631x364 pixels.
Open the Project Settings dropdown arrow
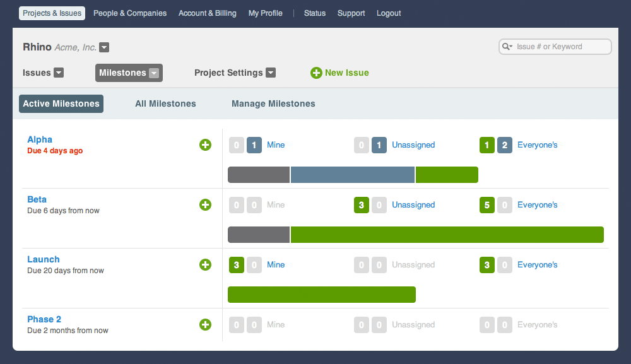tap(271, 73)
